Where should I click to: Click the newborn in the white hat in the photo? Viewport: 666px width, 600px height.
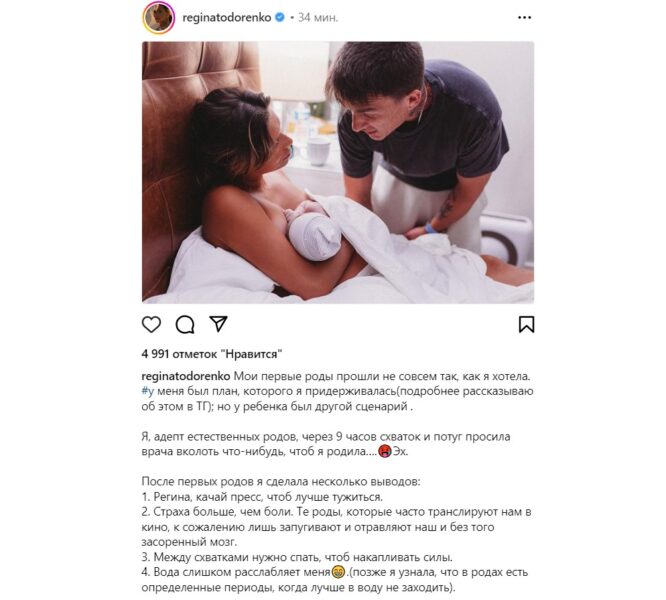coord(313,233)
